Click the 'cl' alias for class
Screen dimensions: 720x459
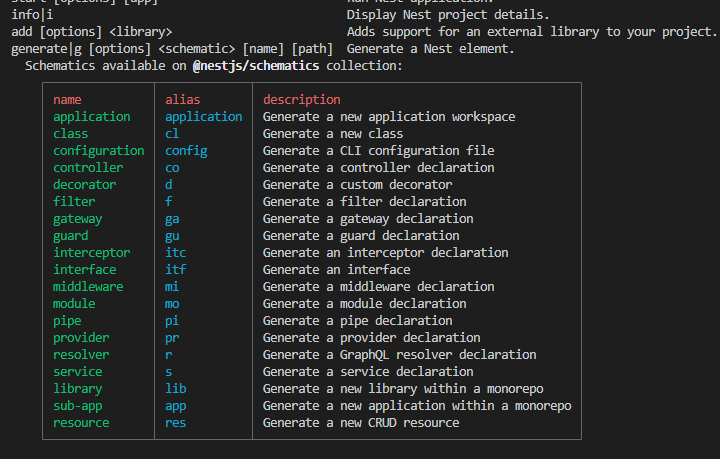point(172,134)
